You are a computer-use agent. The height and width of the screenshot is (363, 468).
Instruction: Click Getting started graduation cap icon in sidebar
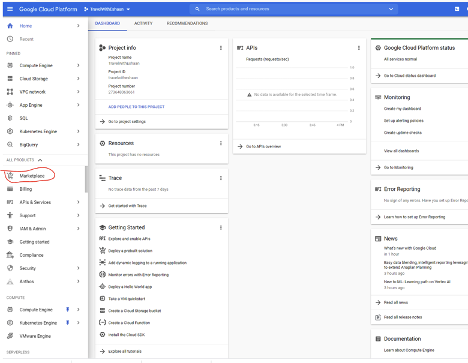(x=10, y=242)
